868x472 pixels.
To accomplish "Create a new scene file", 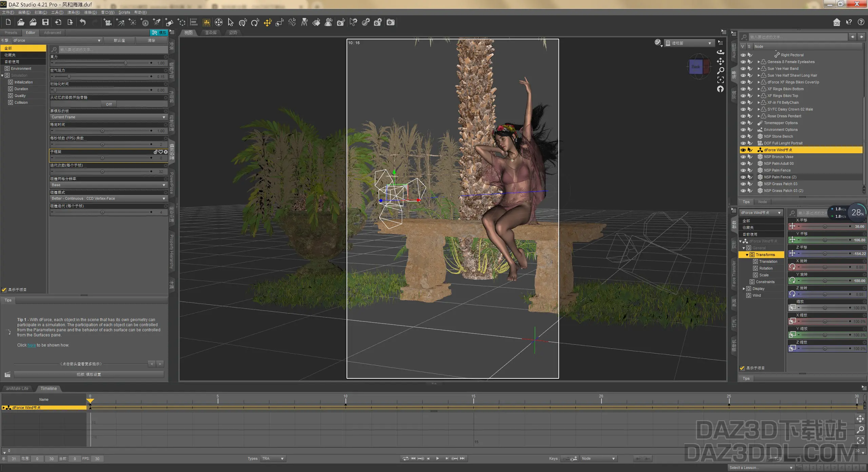I will (8, 22).
